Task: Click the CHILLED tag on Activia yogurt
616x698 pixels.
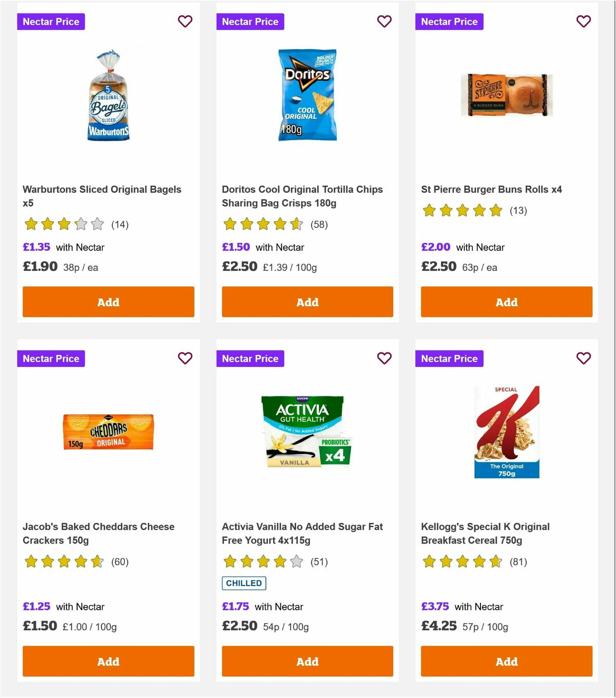Action: coord(243,583)
